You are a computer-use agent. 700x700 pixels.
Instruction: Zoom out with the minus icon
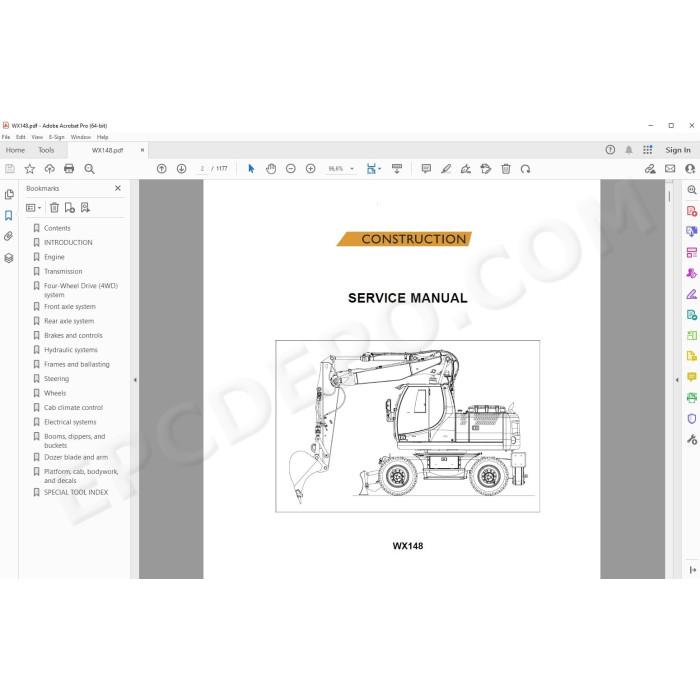291,169
